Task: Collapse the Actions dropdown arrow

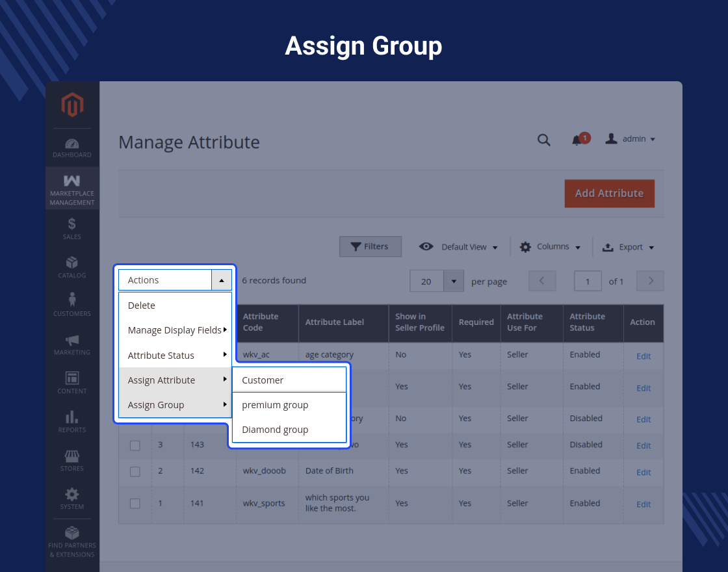Action: click(222, 280)
